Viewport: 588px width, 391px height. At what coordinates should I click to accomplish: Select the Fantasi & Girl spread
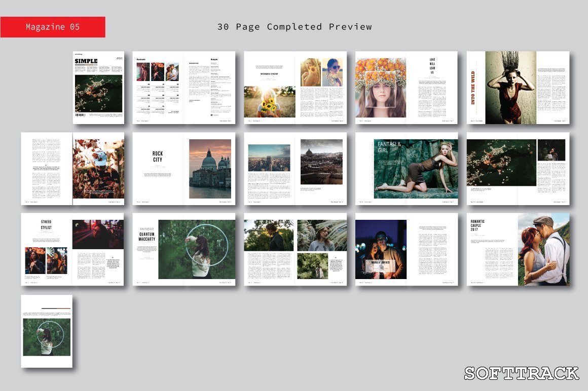(407, 169)
